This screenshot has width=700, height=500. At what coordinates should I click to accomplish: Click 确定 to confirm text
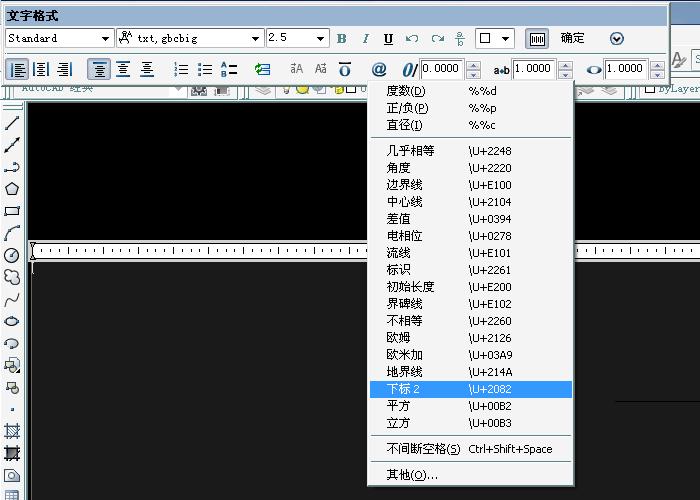pyautogui.click(x=572, y=38)
